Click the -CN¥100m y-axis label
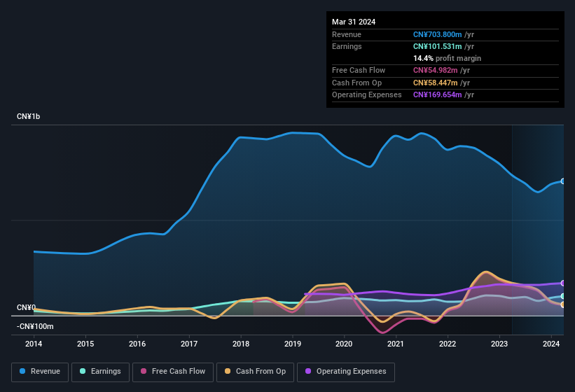The height and width of the screenshot is (392, 575). [x=35, y=326]
